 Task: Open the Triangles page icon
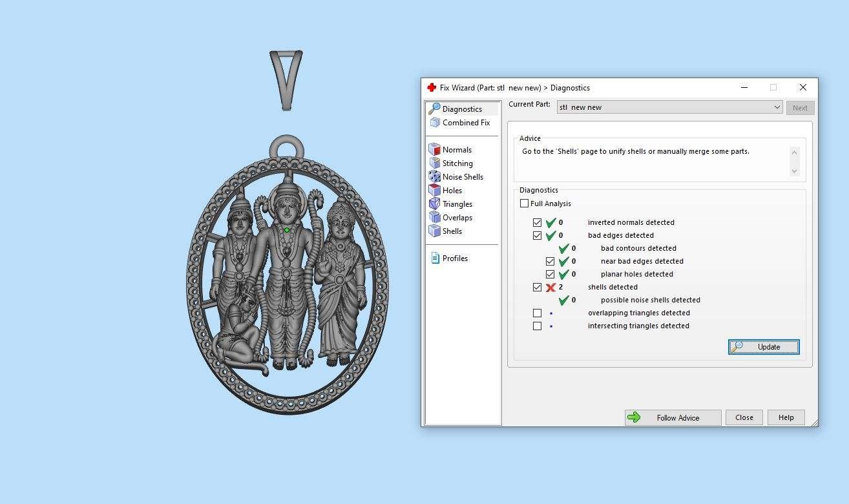pyautogui.click(x=434, y=204)
